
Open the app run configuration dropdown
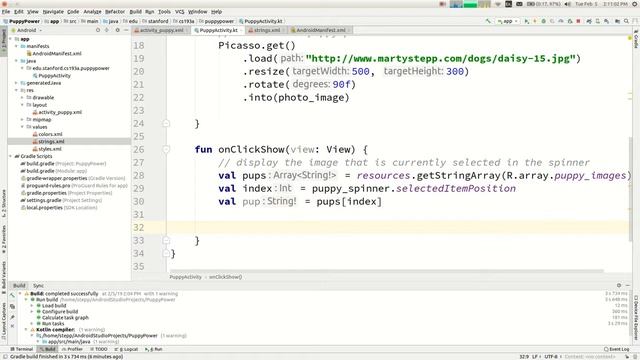(507, 21)
